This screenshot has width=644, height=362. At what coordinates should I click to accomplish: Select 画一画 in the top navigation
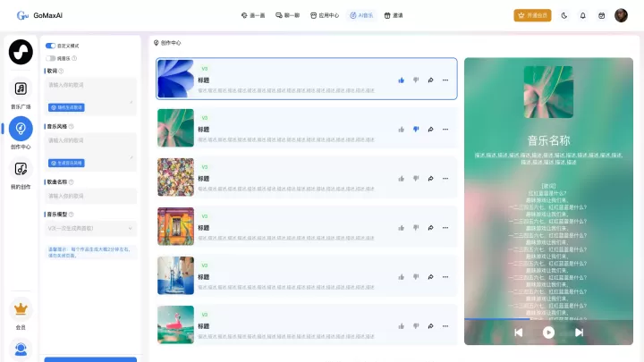click(x=254, y=15)
